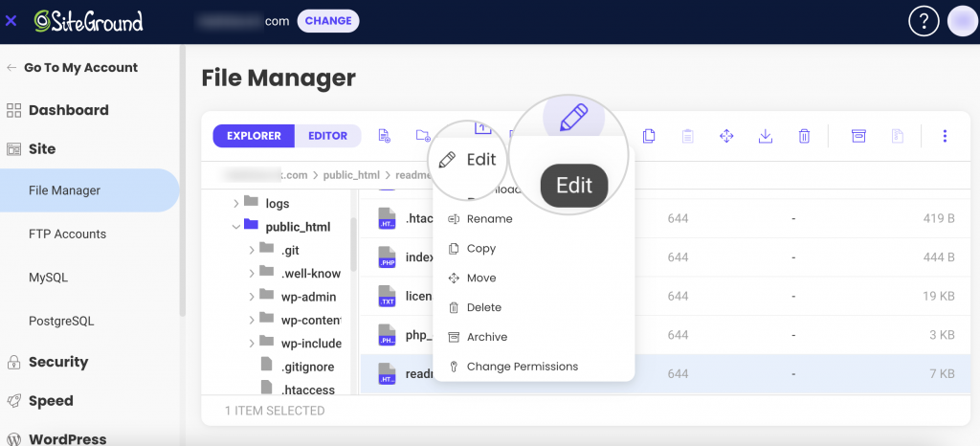This screenshot has width=980, height=446.
Task: Click the 7 KB size in selected row
Action: click(x=944, y=373)
